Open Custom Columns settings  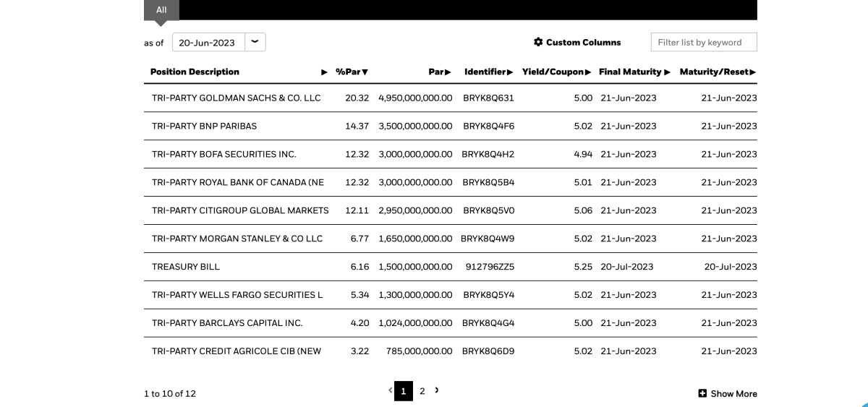pyautogui.click(x=577, y=42)
